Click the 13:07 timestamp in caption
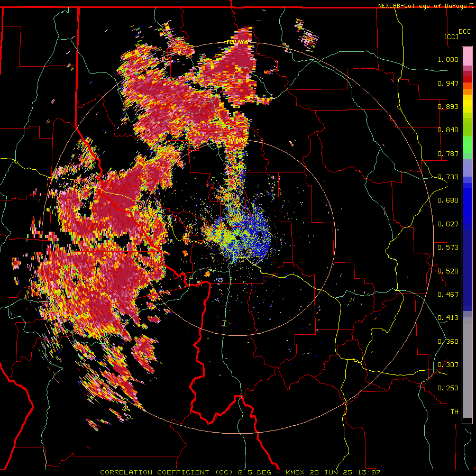The height and width of the screenshot is (476, 476). point(369,472)
